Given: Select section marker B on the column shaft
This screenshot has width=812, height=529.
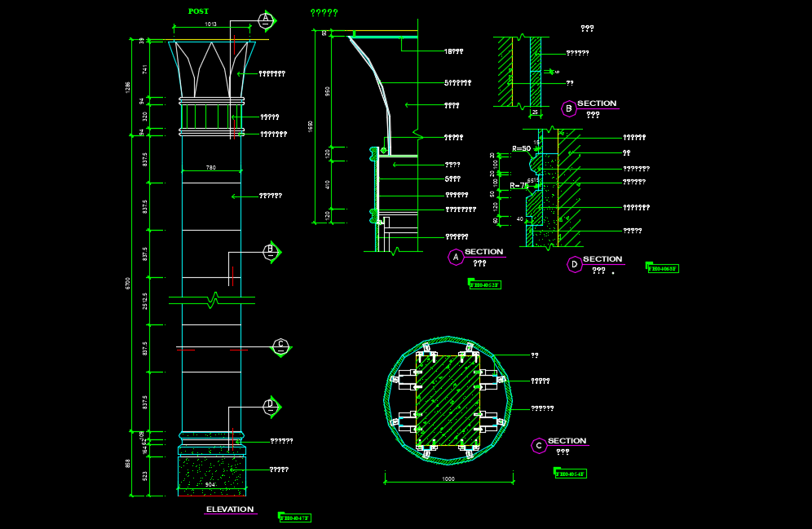Looking at the screenshot, I should [270, 252].
